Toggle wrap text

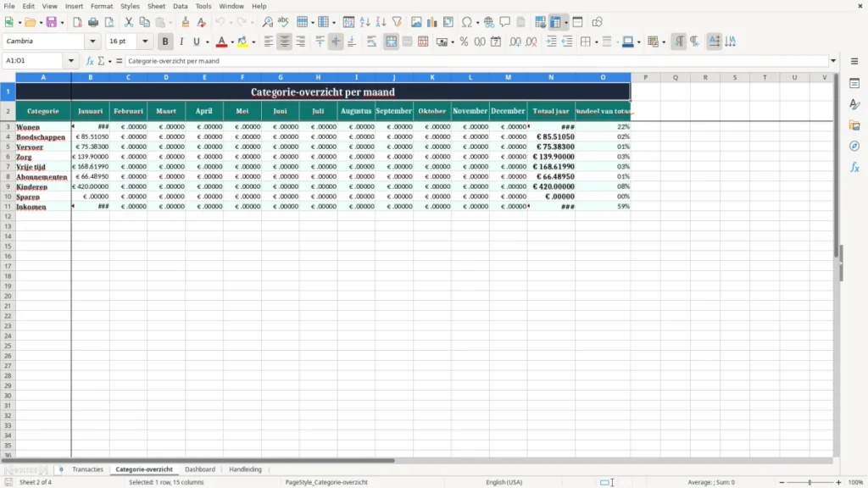pyautogui.click(x=371, y=42)
